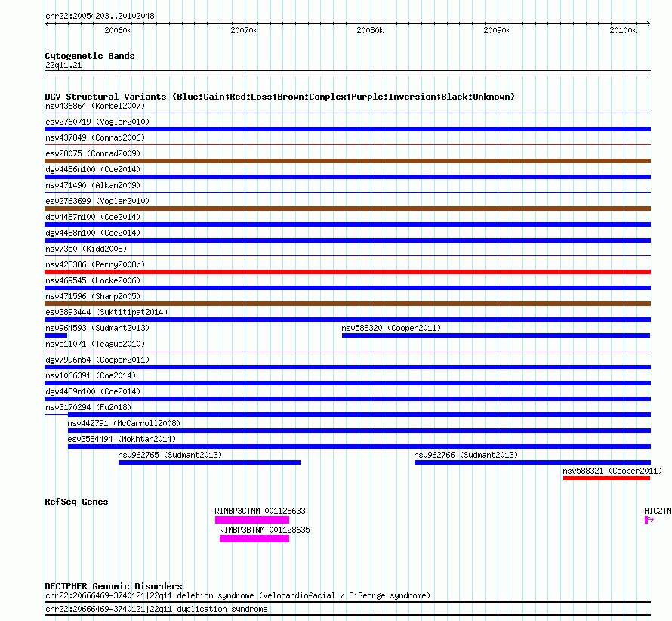Click the short nsv964593 blue bar
The width and height of the screenshot is (672, 621).
coord(56,335)
